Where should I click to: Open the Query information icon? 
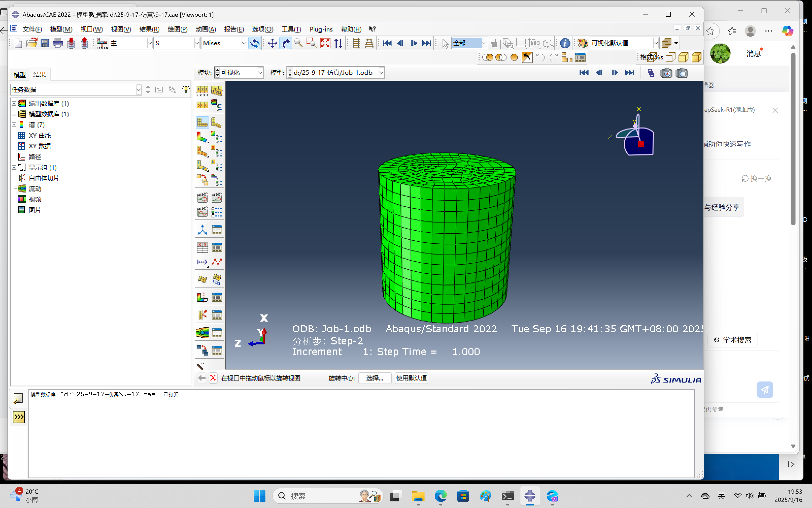565,43
